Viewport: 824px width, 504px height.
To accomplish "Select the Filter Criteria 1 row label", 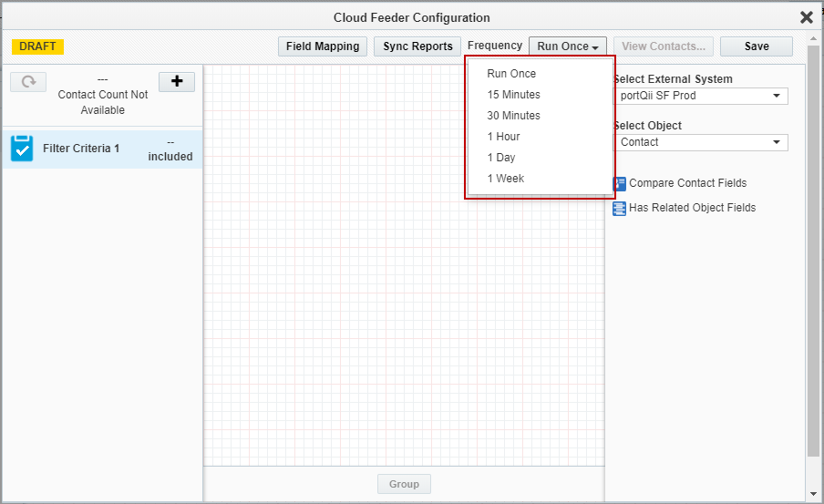I will (x=81, y=149).
